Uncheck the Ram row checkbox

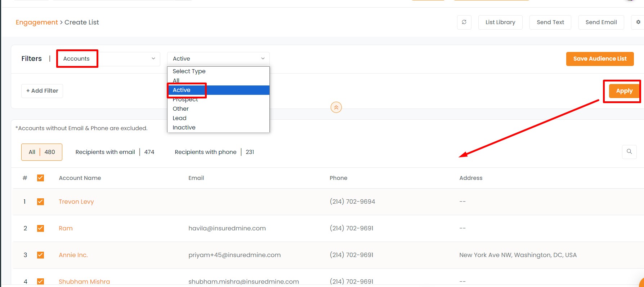40,228
